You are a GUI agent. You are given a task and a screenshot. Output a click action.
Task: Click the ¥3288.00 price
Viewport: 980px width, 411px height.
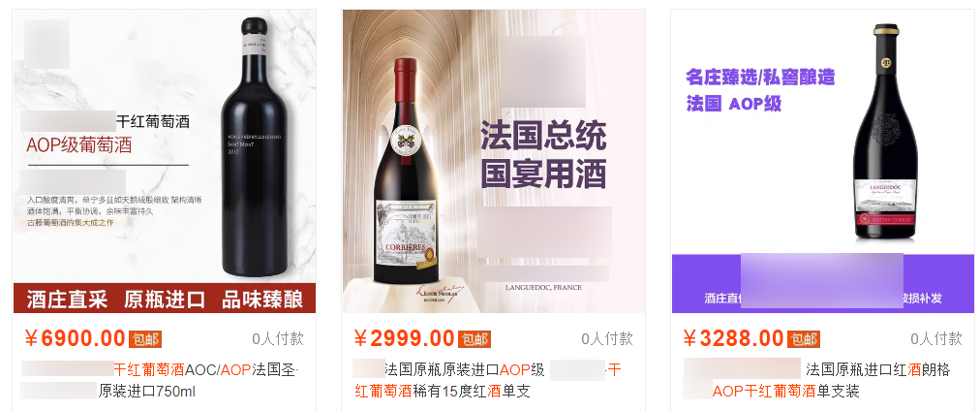[734, 338]
